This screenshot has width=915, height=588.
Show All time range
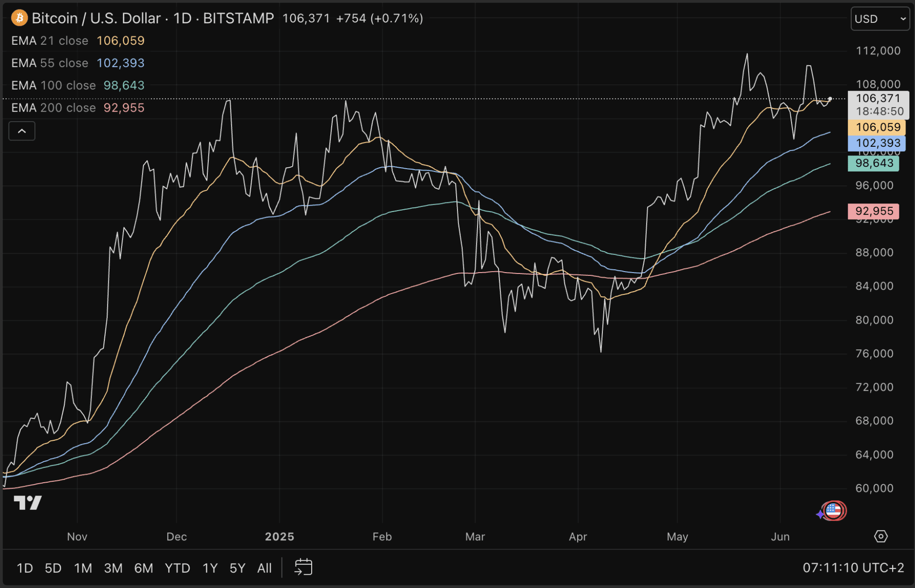(x=264, y=568)
